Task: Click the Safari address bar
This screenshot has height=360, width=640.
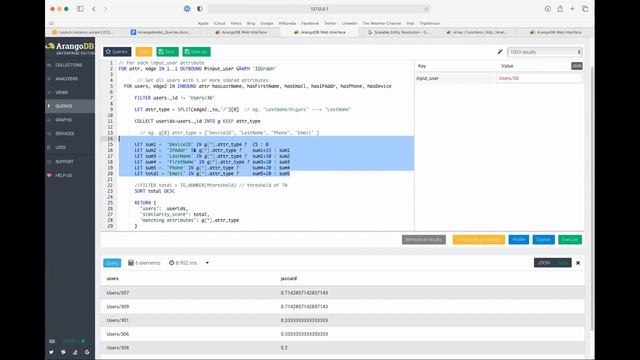Action: [319, 9]
